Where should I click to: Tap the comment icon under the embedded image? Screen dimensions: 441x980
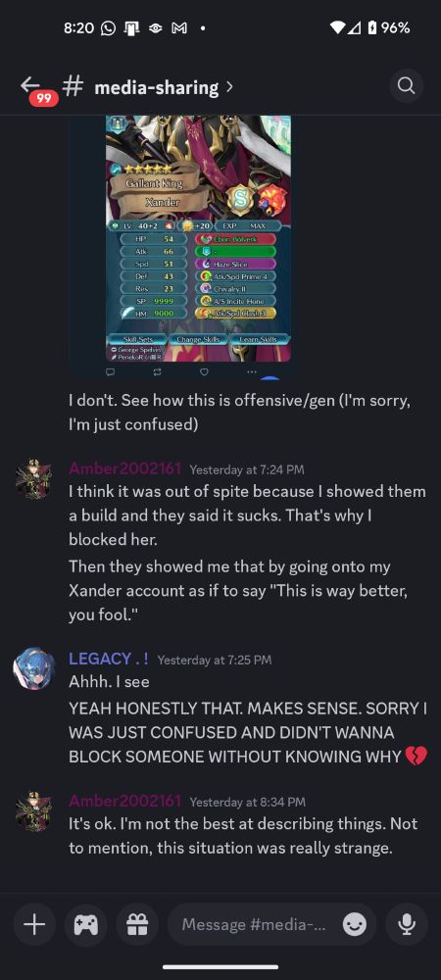click(110, 371)
